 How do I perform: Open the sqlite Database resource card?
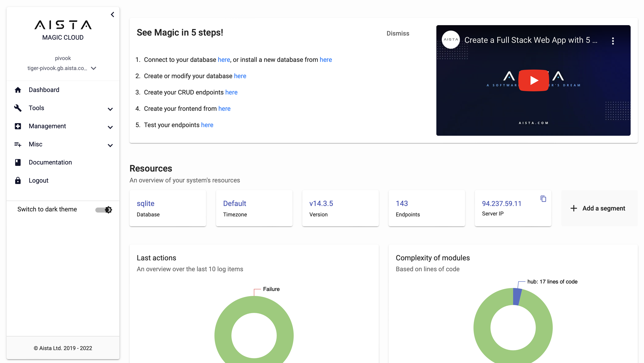(168, 208)
